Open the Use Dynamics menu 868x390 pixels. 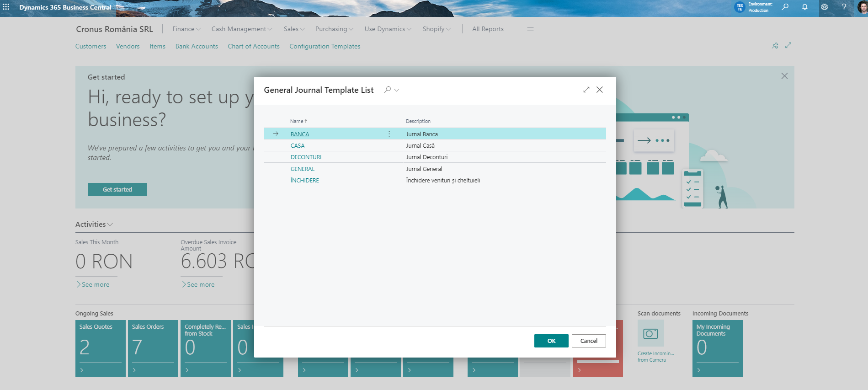click(388, 29)
